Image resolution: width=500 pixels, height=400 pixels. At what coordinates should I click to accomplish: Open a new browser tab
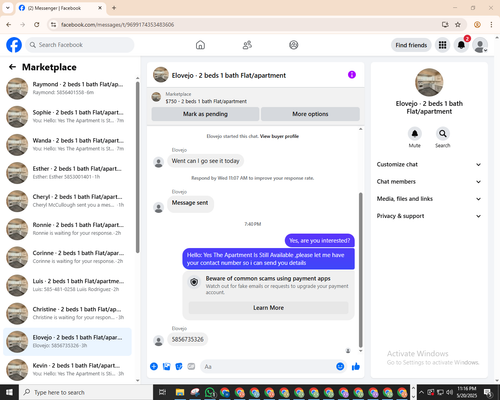click(114, 8)
